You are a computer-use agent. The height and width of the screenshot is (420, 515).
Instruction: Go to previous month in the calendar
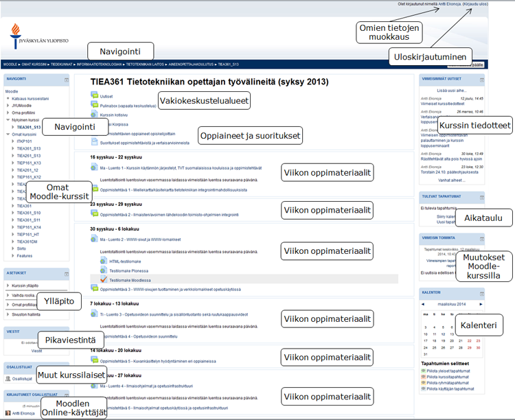(423, 304)
